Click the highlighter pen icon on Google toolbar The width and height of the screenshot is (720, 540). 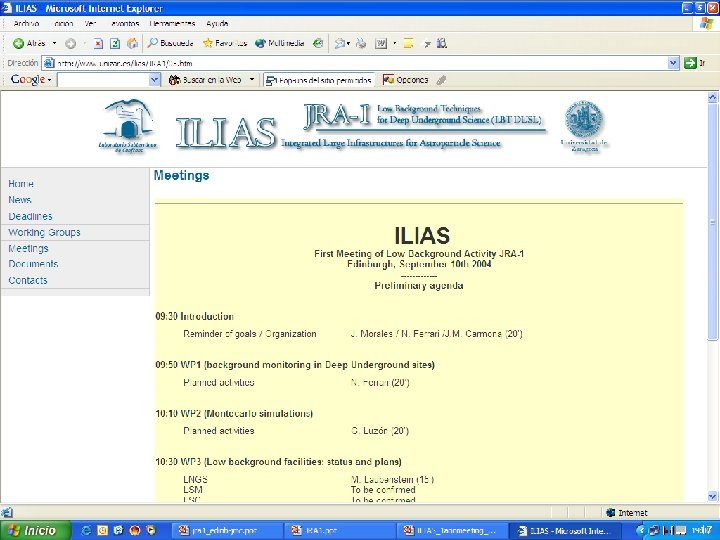tap(441, 80)
